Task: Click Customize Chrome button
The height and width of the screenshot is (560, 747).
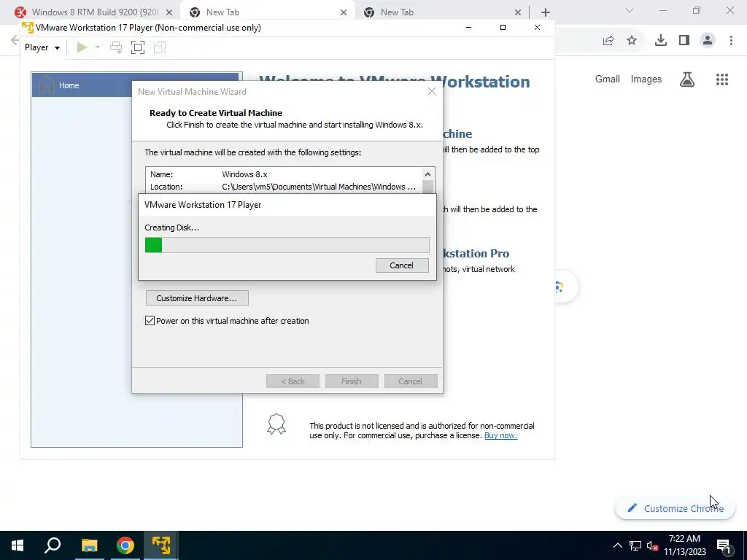Action: pyautogui.click(x=675, y=508)
